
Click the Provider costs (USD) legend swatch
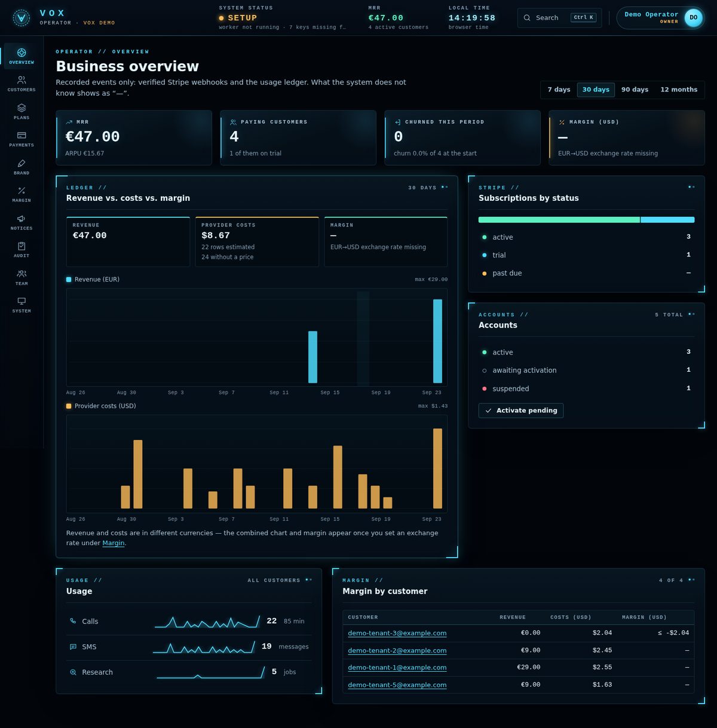point(69,406)
